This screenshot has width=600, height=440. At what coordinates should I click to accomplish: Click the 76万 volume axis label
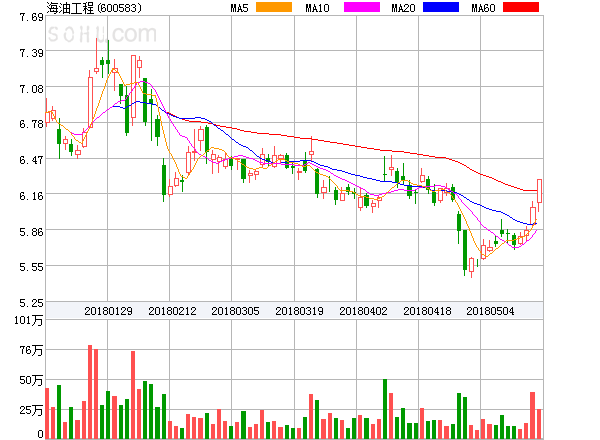(31, 350)
